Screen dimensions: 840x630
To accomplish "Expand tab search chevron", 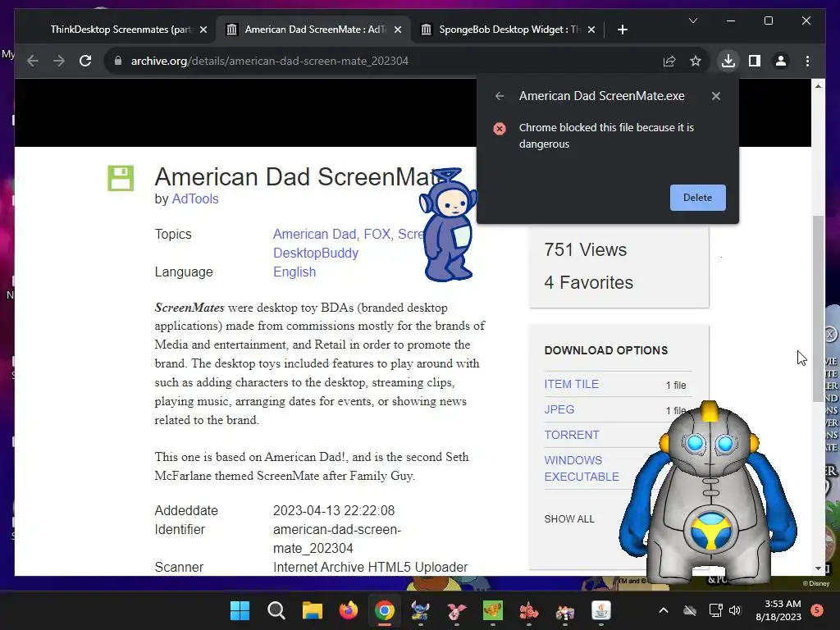I will tap(692, 21).
